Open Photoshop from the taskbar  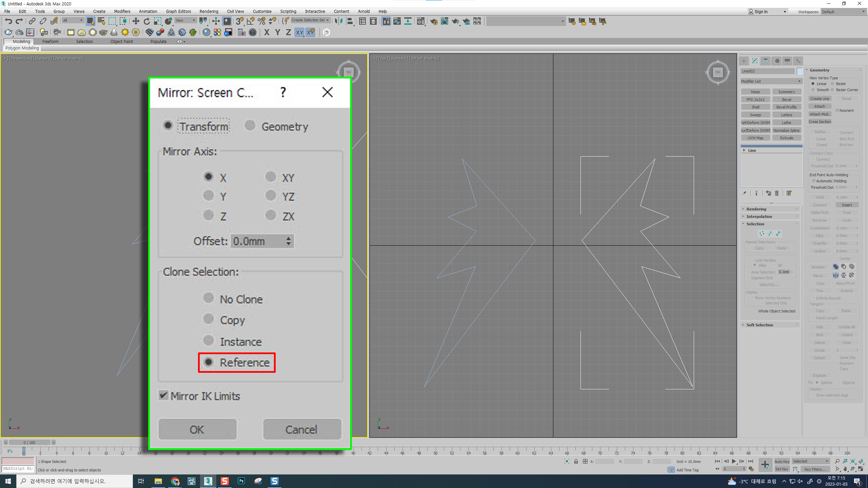[241, 481]
